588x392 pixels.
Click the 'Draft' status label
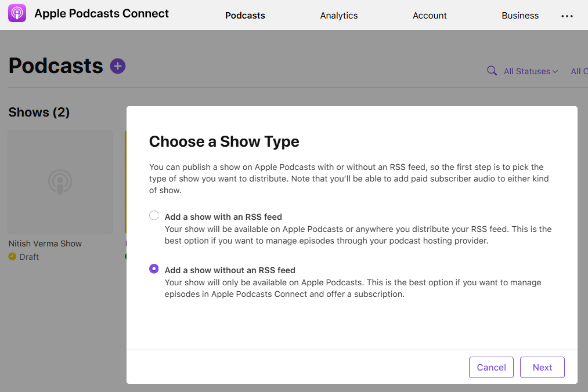click(x=29, y=257)
